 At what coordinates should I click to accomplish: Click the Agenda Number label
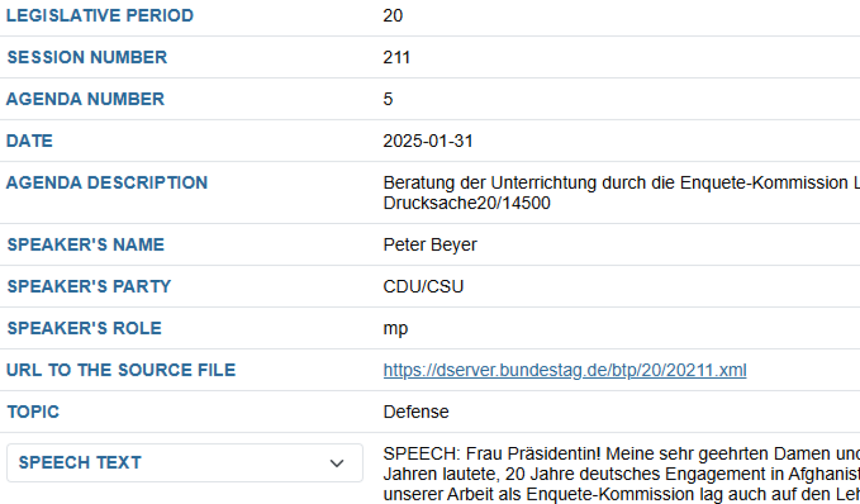point(85,99)
